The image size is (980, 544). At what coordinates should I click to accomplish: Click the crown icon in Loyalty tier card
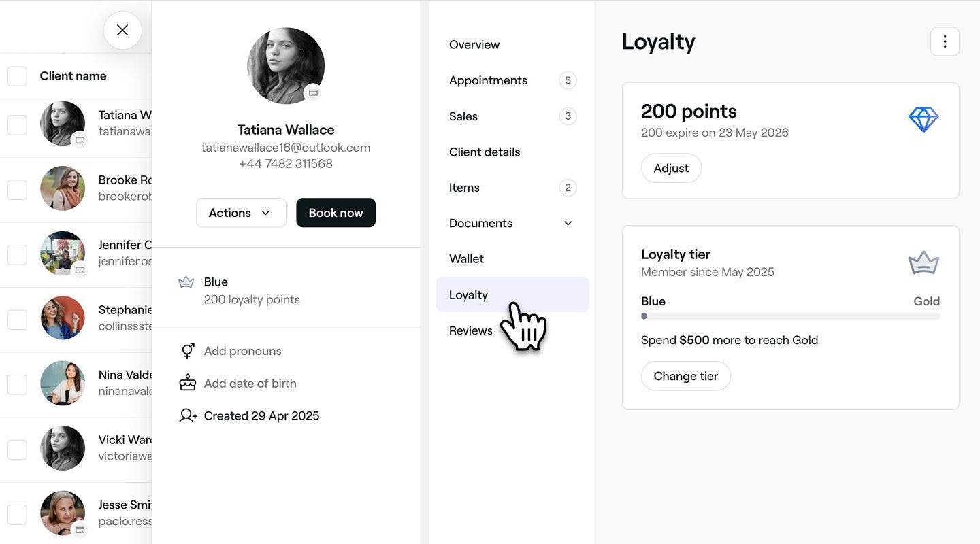[x=924, y=263]
